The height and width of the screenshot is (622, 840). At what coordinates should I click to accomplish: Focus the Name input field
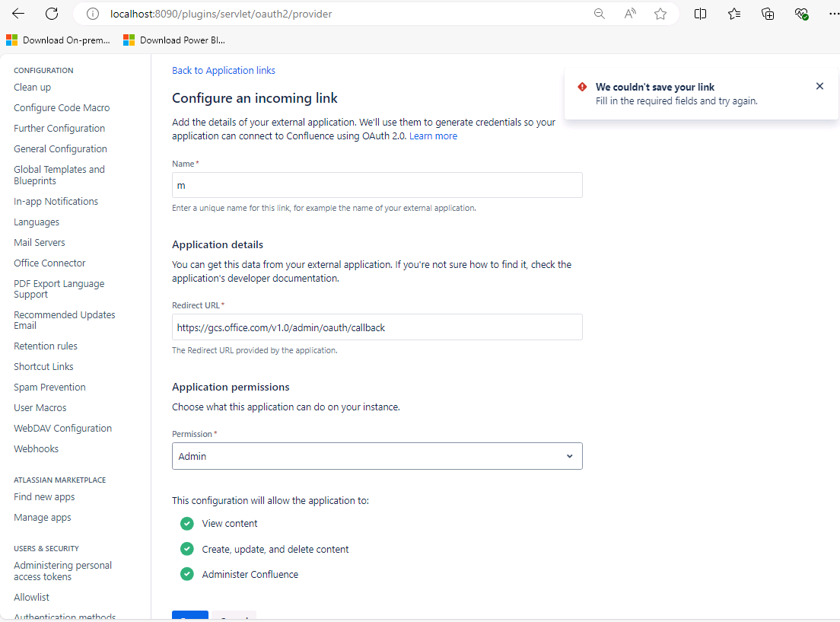tap(377, 185)
